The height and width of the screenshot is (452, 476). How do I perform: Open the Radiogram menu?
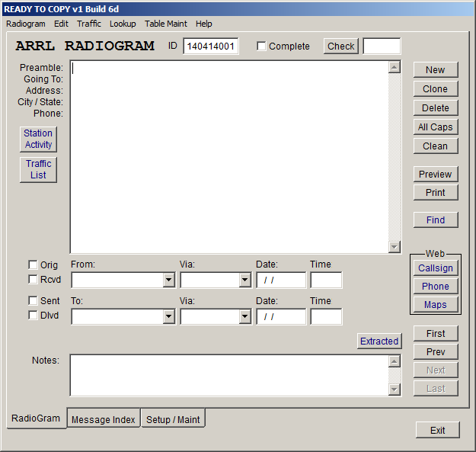26,24
